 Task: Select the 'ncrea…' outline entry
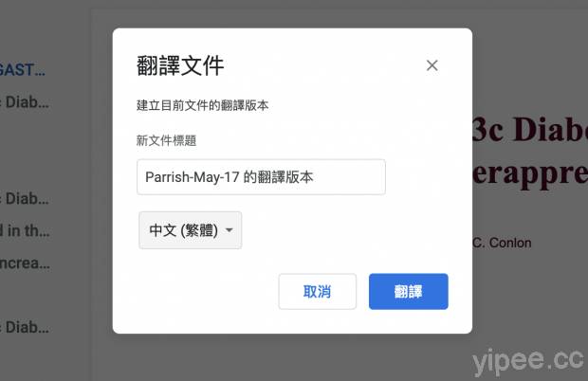(x=25, y=263)
